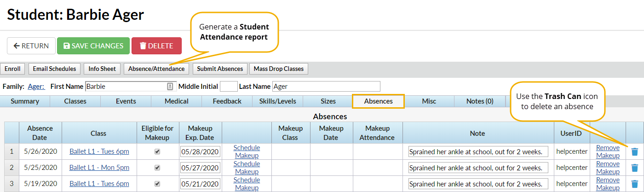644x192 pixels.
Task: Click Schedule Makeup link in row 1
Action: tap(247, 151)
